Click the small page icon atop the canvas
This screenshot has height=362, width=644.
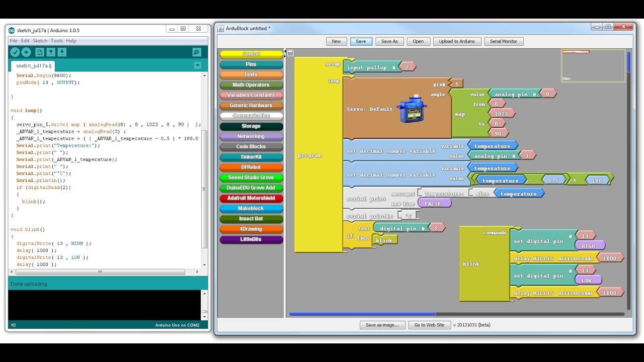click(x=290, y=53)
